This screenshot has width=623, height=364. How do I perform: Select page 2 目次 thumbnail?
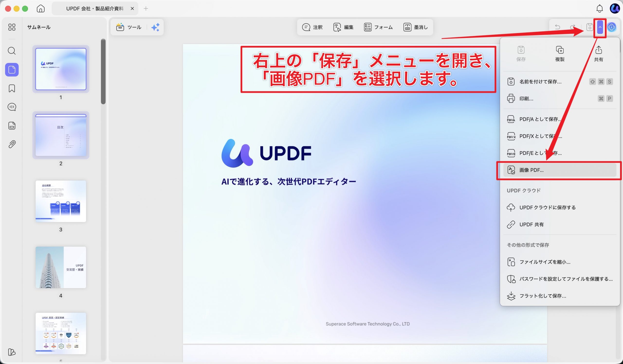coord(61,135)
